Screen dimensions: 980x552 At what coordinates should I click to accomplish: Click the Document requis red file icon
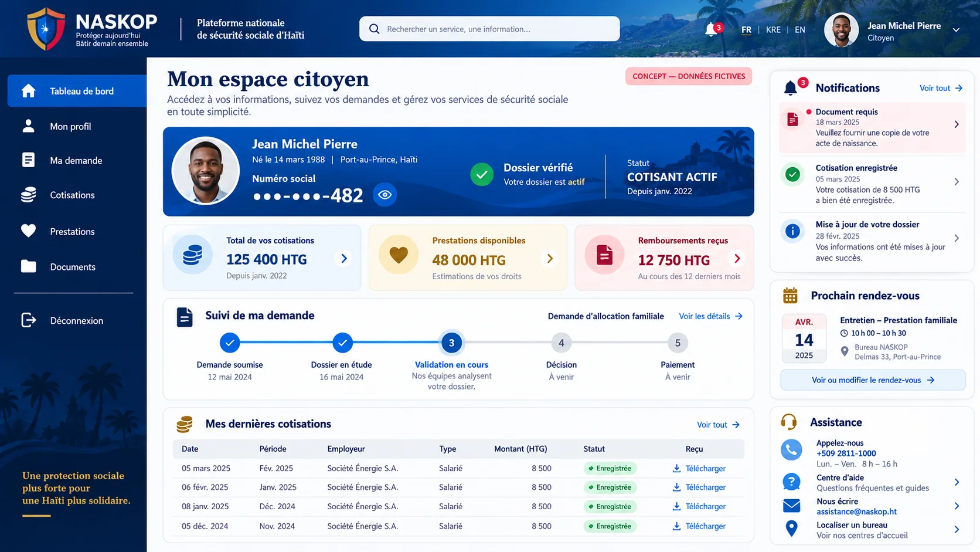coord(792,120)
